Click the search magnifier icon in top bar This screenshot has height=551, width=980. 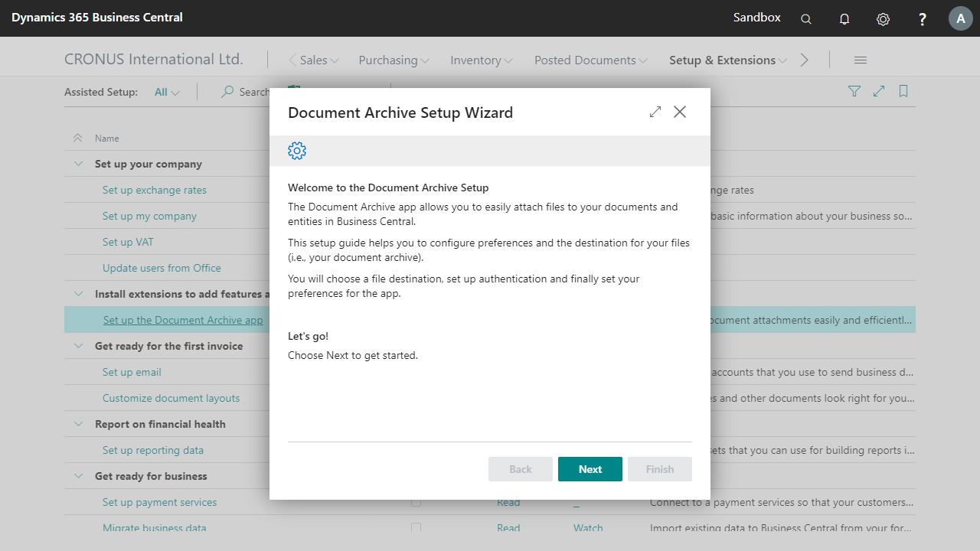coord(806,19)
